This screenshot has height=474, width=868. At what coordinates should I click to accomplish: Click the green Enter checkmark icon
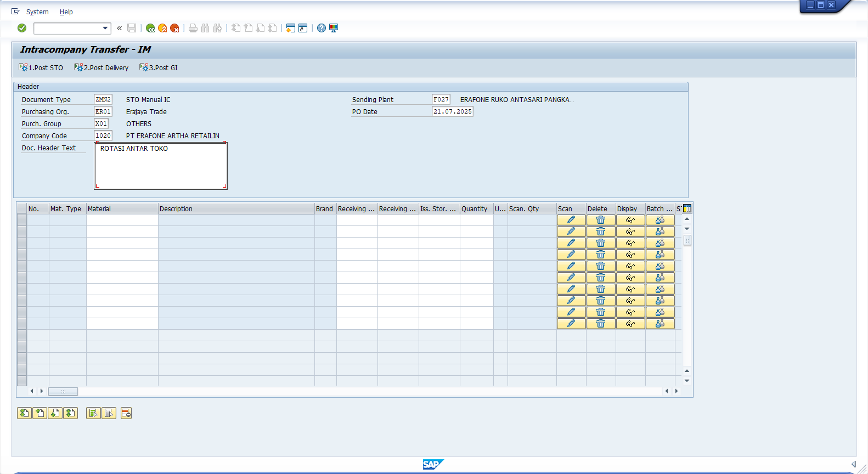tap(22, 28)
